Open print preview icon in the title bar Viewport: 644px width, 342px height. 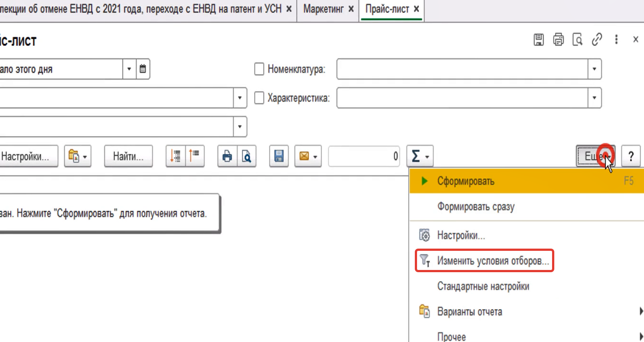(x=577, y=40)
